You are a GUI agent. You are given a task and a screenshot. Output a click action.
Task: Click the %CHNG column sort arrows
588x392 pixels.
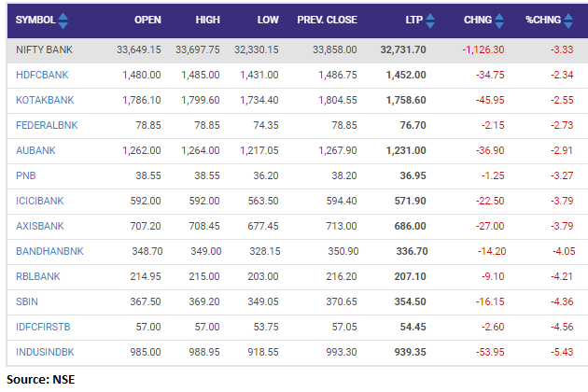point(569,20)
